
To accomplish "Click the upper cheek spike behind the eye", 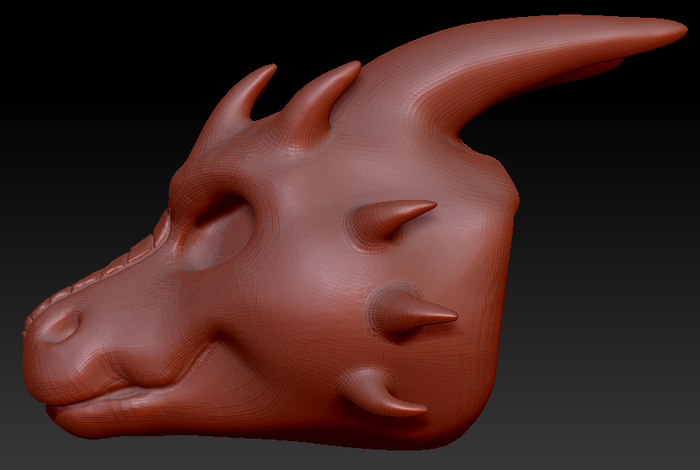I will point(388,222).
